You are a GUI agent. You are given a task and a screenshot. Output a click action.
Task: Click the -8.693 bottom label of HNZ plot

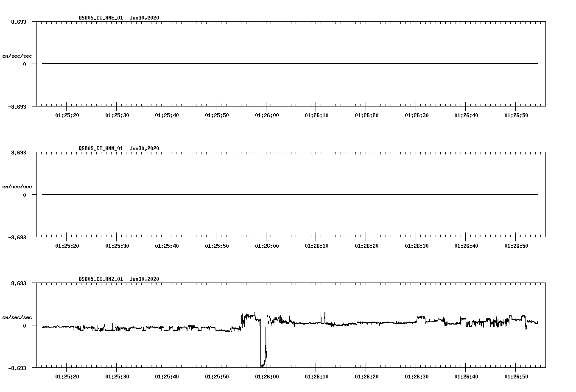17,368
